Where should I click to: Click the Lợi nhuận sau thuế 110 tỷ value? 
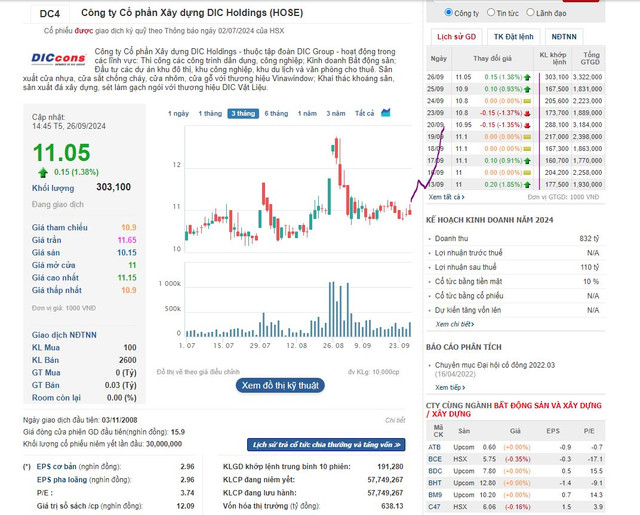590,267
